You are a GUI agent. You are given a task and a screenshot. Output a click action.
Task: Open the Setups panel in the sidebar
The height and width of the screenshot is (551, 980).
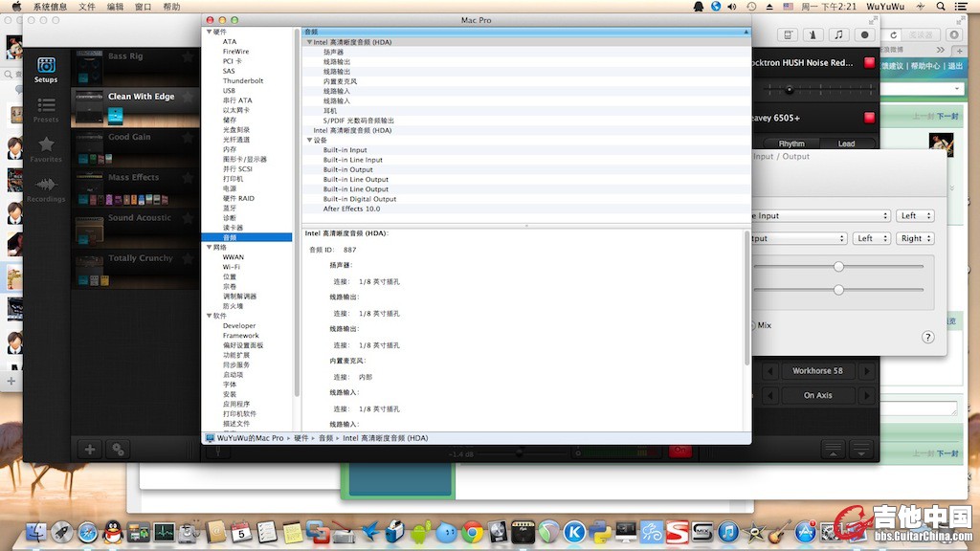click(x=46, y=69)
